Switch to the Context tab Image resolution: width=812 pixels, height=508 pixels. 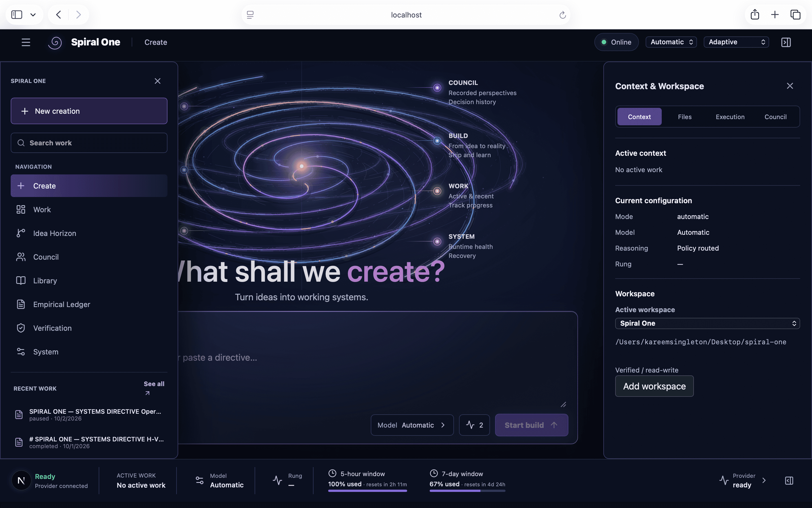639,117
